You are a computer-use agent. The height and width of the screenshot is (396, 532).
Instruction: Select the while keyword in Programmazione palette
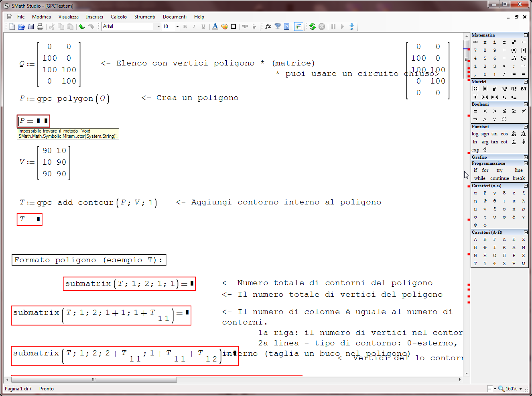pyautogui.click(x=479, y=178)
